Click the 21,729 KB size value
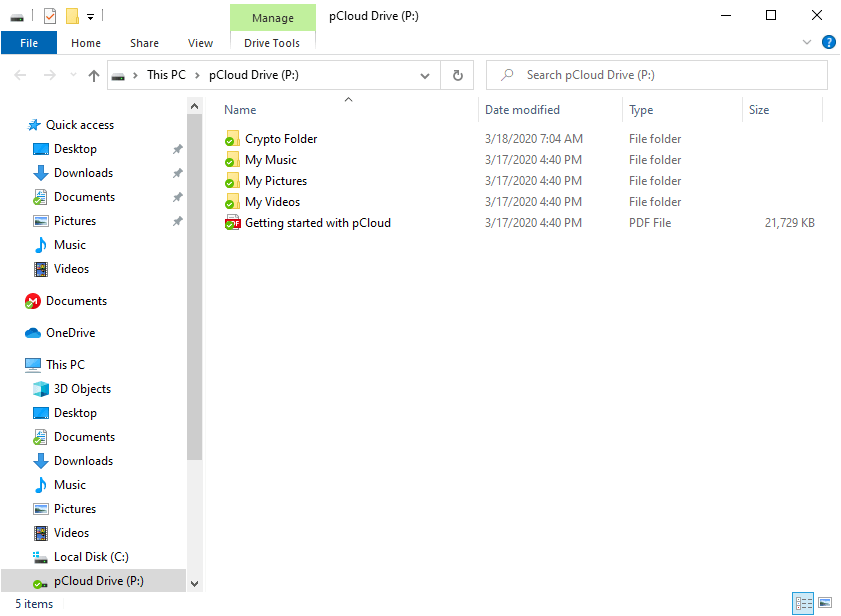Screen dimensions: 841x616 point(790,223)
